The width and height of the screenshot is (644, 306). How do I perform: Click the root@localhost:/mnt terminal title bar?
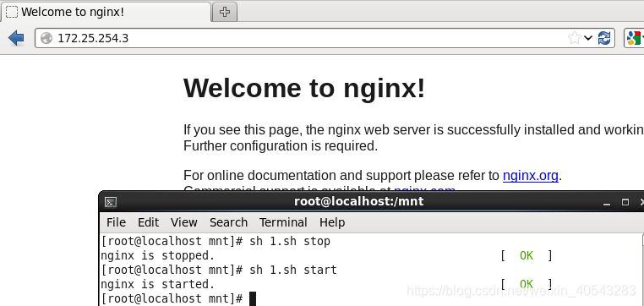[358, 202]
